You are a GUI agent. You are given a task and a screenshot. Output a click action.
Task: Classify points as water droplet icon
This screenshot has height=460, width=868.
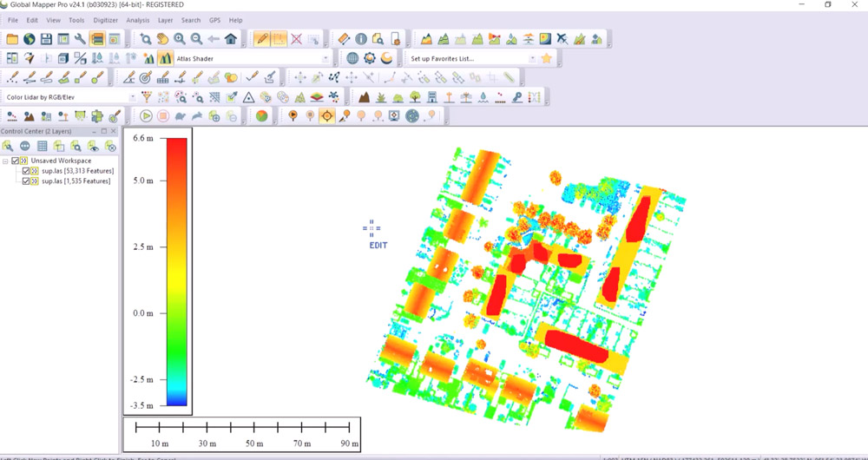483,97
